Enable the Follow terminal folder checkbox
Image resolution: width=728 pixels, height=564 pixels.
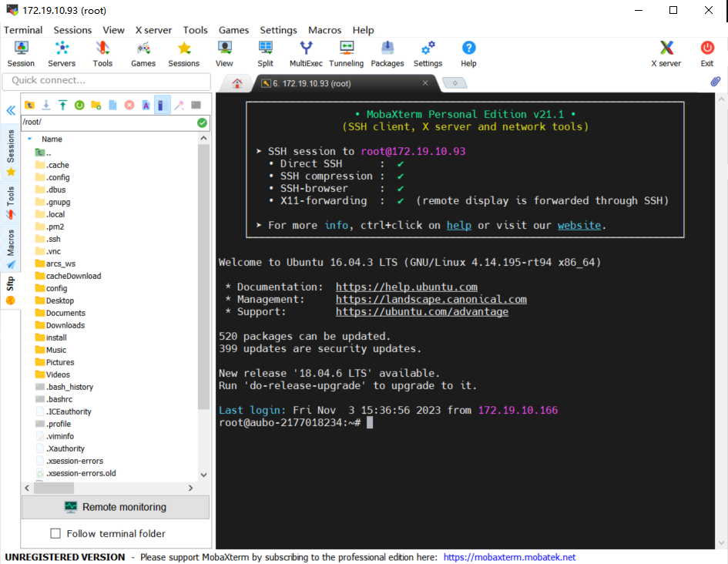click(55, 533)
